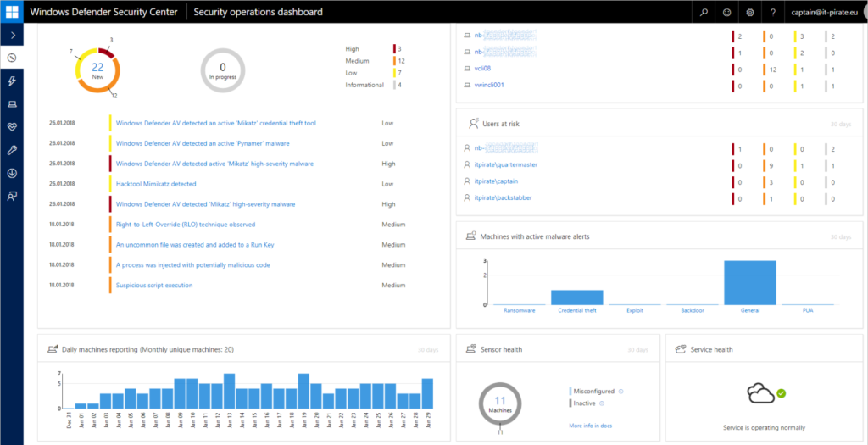Click the 0 In progress circle

click(x=223, y=71)
